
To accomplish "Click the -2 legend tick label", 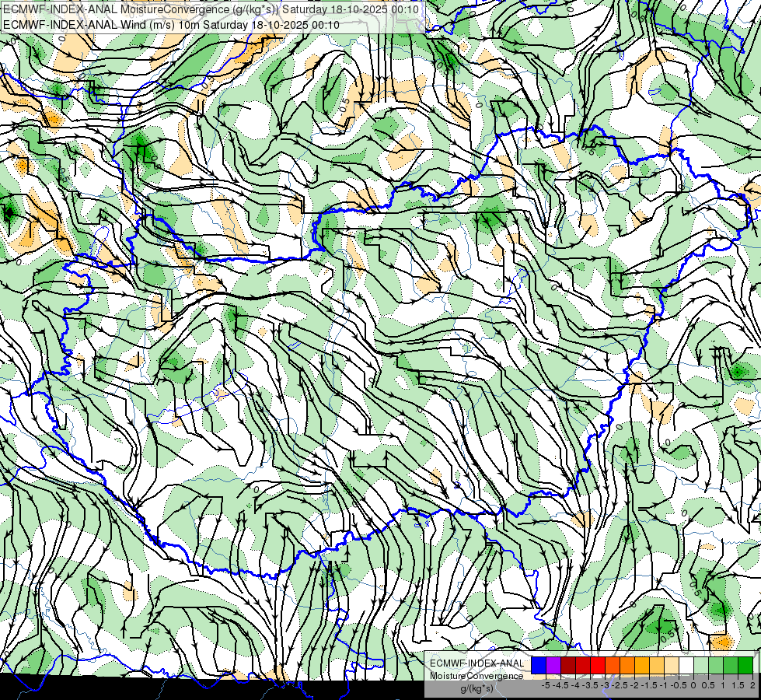I will pyautogui.click(x=634, y=685).
